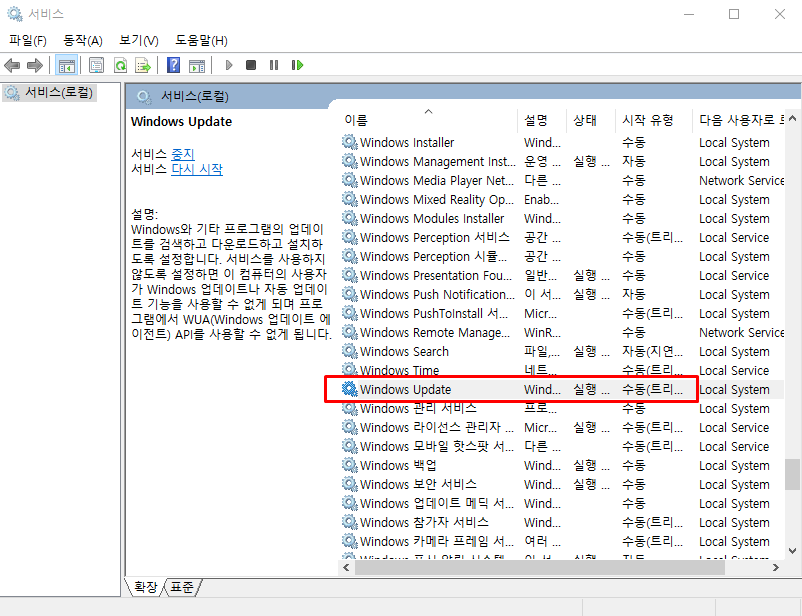Click the vertical scrollbar down arrow
The width and height of the screenshot is (802, 616).
[792, 551]
